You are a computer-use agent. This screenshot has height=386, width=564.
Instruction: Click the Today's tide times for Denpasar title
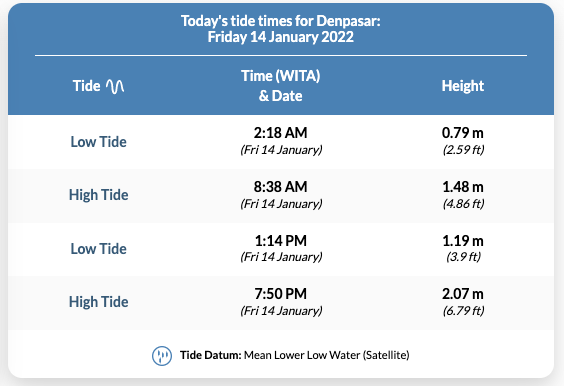click(281, 29)
